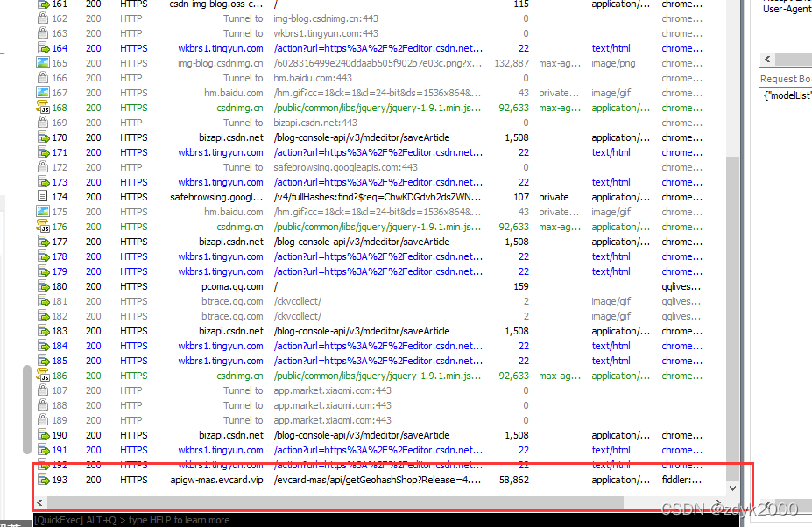Click the image icon of session 175
This screenshot has width=812, height=527.
[43, 212]
